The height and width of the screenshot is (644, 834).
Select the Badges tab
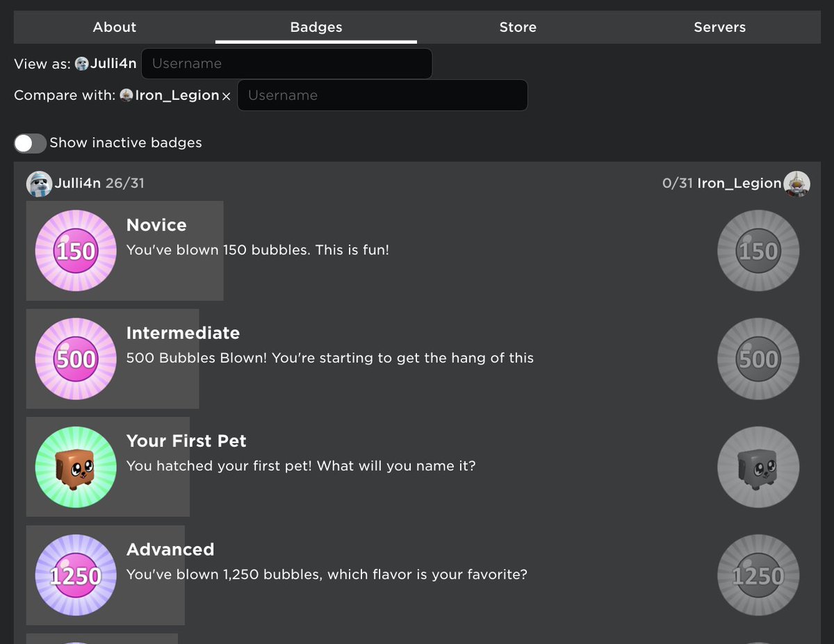coord(316,27)
